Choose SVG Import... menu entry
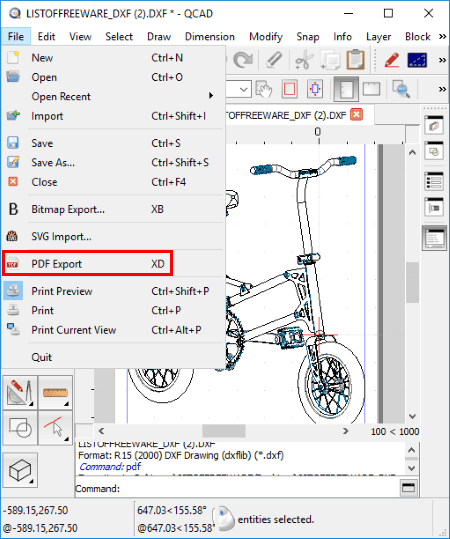 pyautogui.click(x=112, y=236)
